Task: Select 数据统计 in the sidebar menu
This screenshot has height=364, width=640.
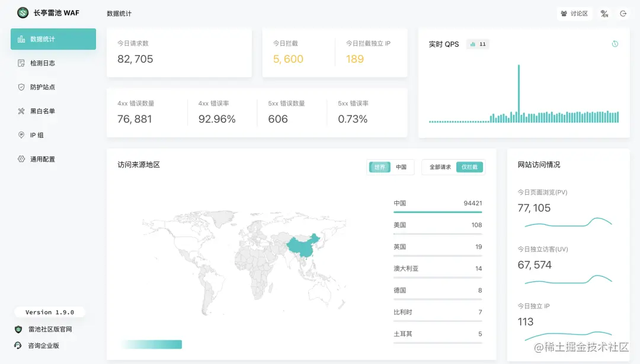Action: [53, 39]
